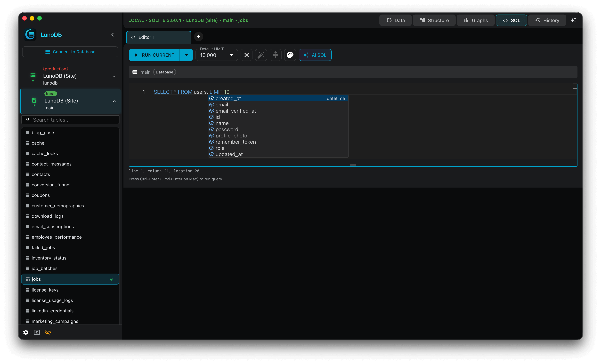Open the email_subscriptions table
601x364 pixels.
click(x=70, y=227)
